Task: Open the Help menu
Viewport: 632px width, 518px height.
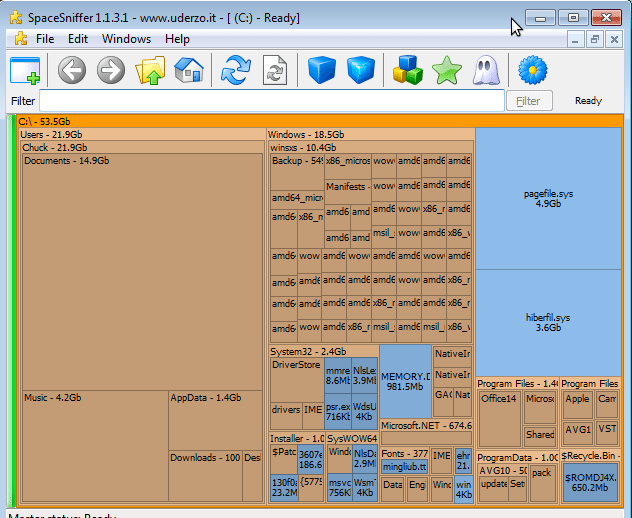Action: point(177,39)
